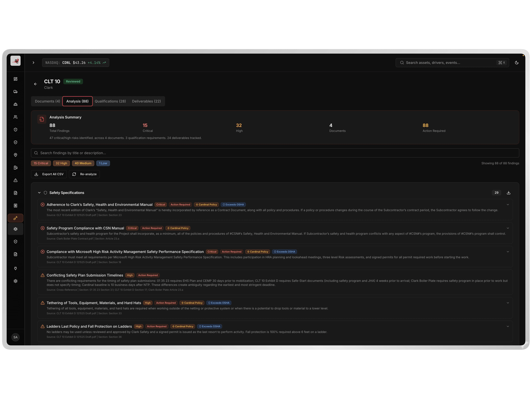Click the 4 Documents summary value
Screen dimensions: 532x399
(331, 125)
